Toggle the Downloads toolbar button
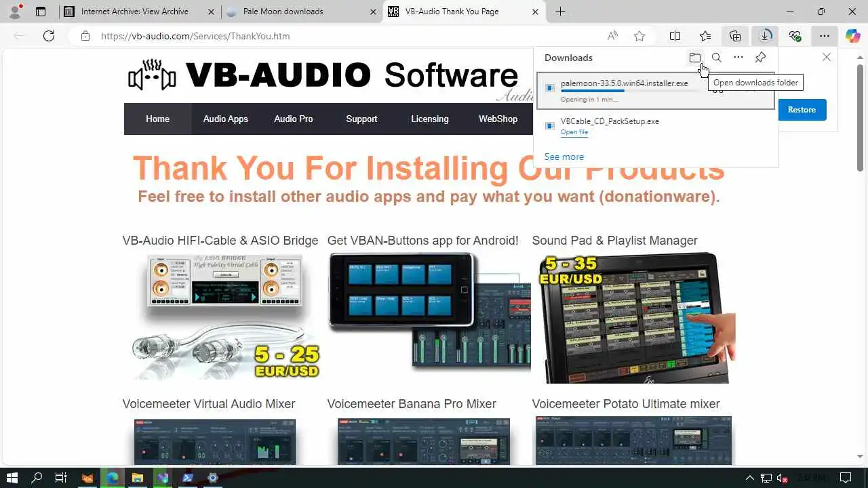Image resolution: width=868 pixels, height=488 pixels. point(765,36)
